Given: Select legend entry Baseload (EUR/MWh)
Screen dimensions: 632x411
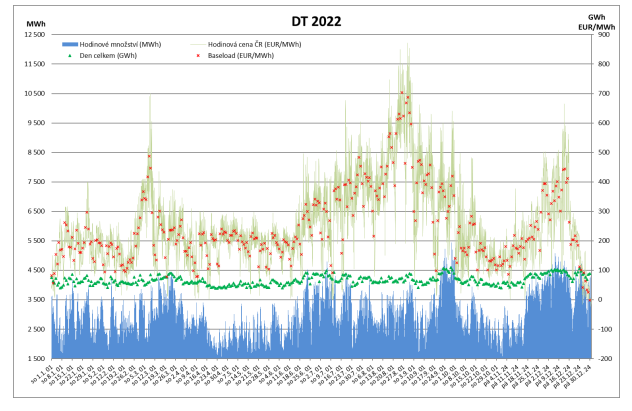Looking at the screenshot, I should [241, 56].
